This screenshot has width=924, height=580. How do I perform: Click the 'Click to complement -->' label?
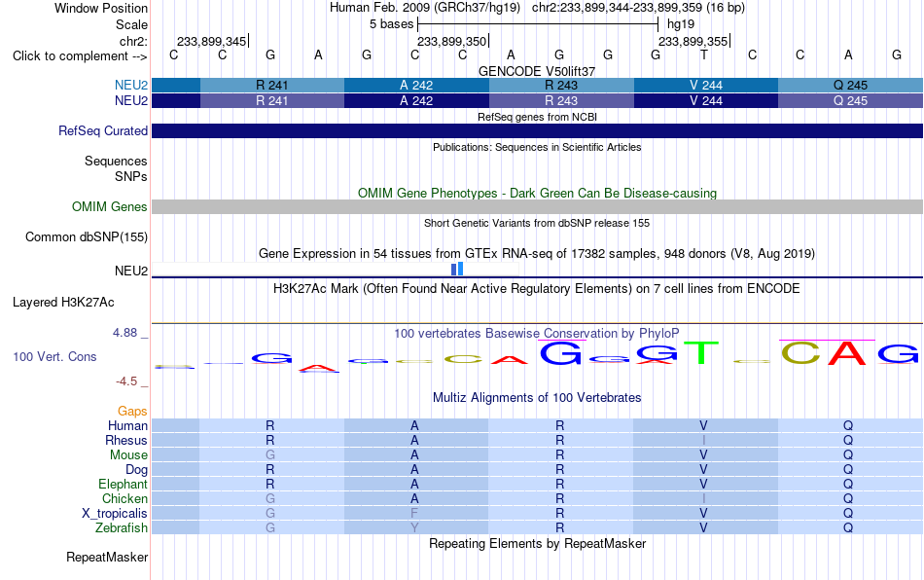pyautogui.click(x=80, y=56)
